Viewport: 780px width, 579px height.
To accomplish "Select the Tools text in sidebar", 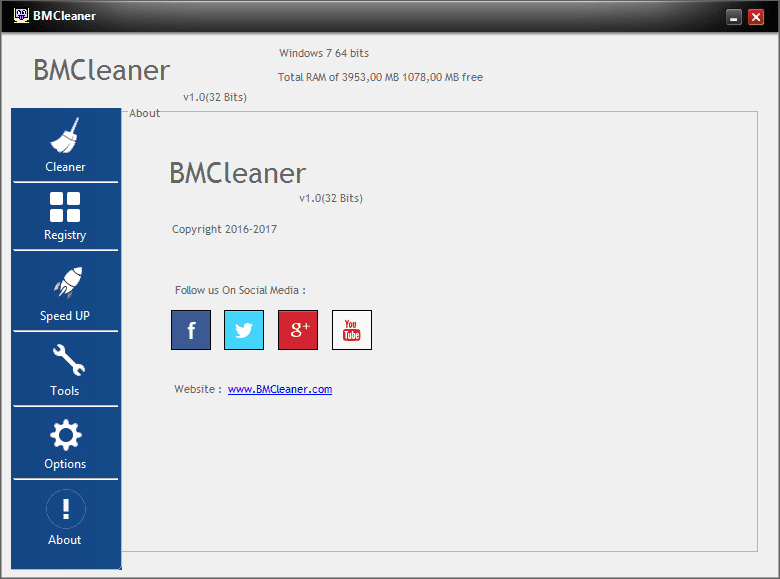I will (65, 390).
